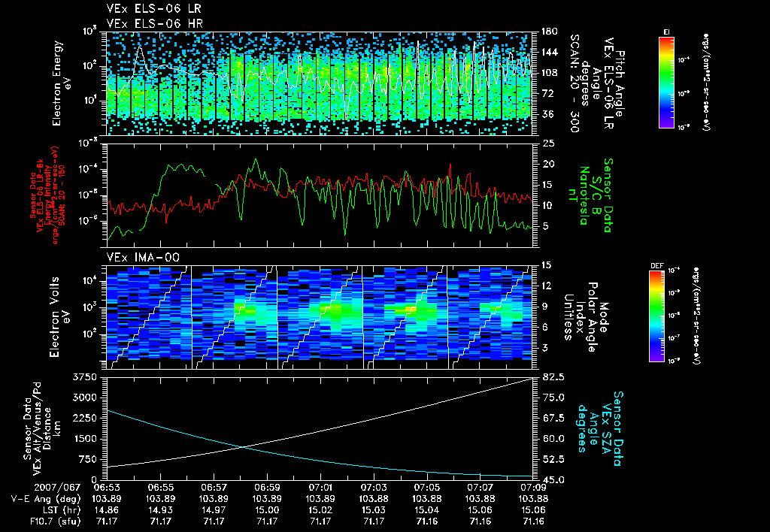
Task: Click the '2007/067' date label
Action: pyautogui.click(x=57, y=488)
